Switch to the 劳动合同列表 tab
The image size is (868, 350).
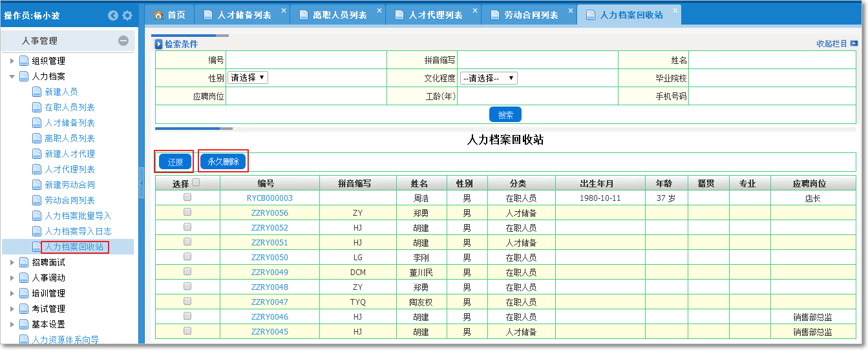(529, 15)
